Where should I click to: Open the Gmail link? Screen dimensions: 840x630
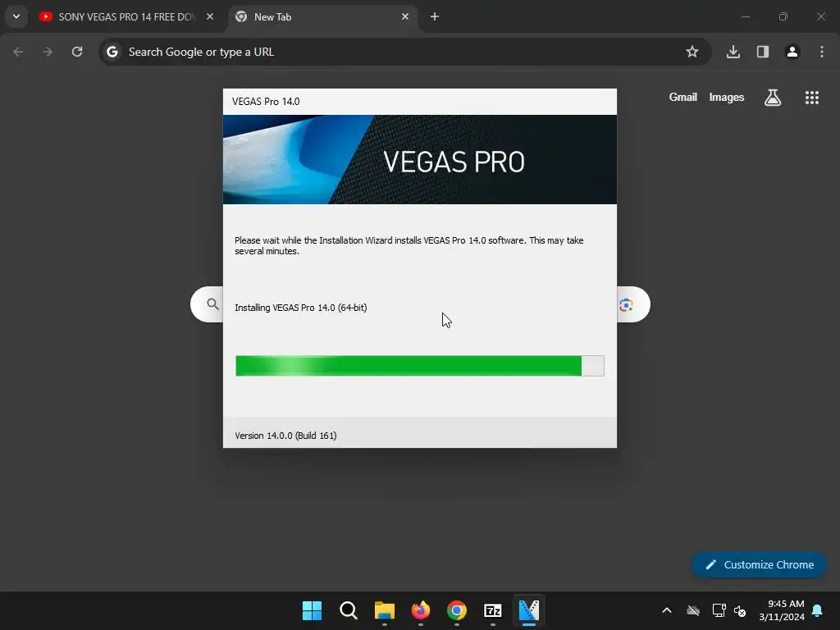(x=683, y=97)
